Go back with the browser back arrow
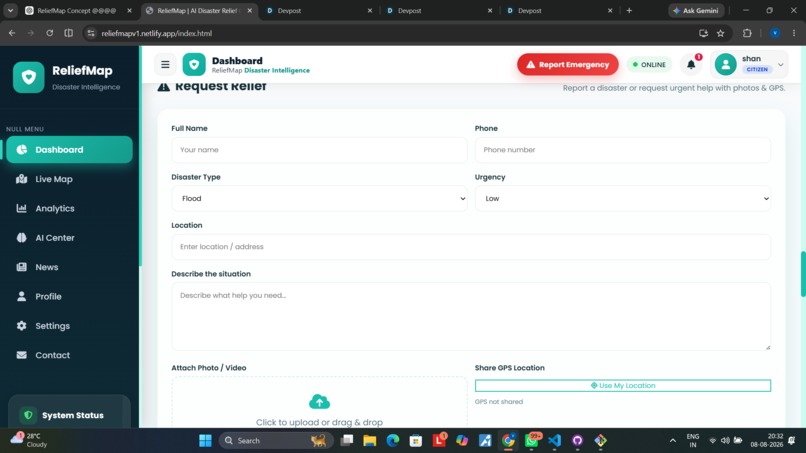Viewport: 806px width, 453px height. [x=12, y=33]
